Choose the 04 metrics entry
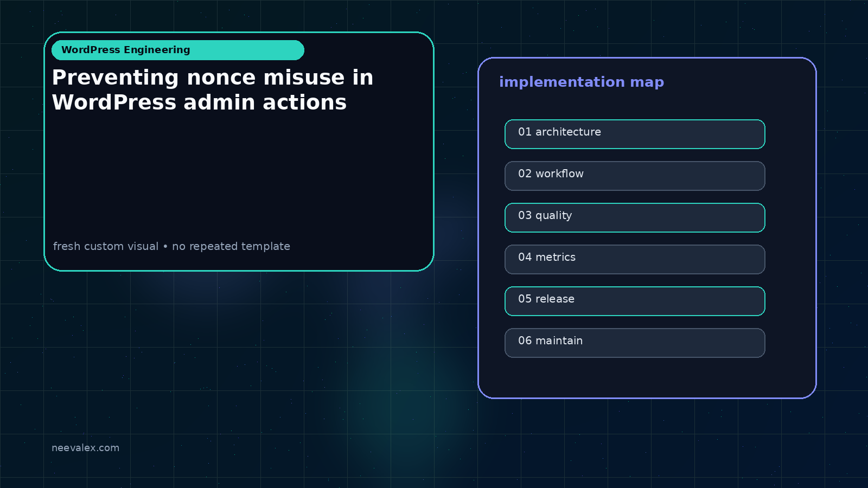 pyautogui.click(x=635, y=259)
